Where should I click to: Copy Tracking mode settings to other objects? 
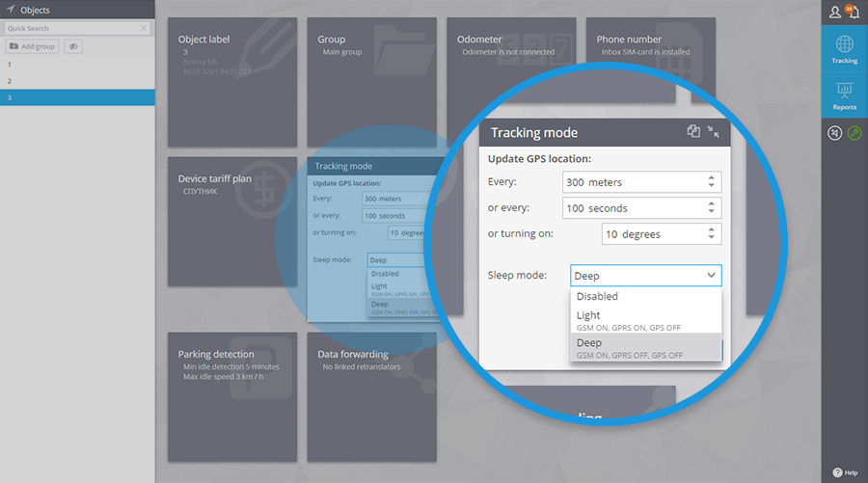[693, 131]
